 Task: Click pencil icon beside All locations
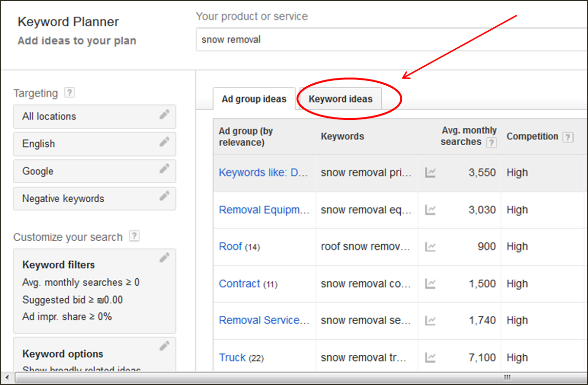pos(164,115)
